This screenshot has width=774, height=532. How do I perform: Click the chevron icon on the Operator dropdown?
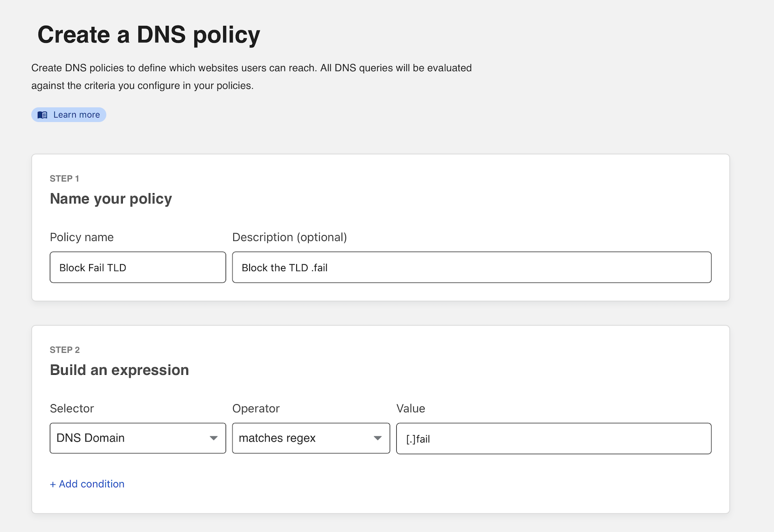[378, 438]
